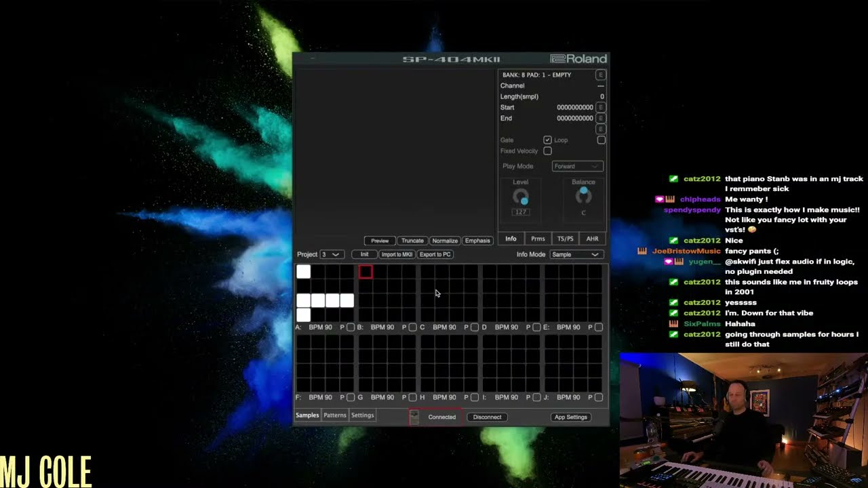Screen dimensions: 868x488
Task: Click Import to MKII
Action: point(397,254)
